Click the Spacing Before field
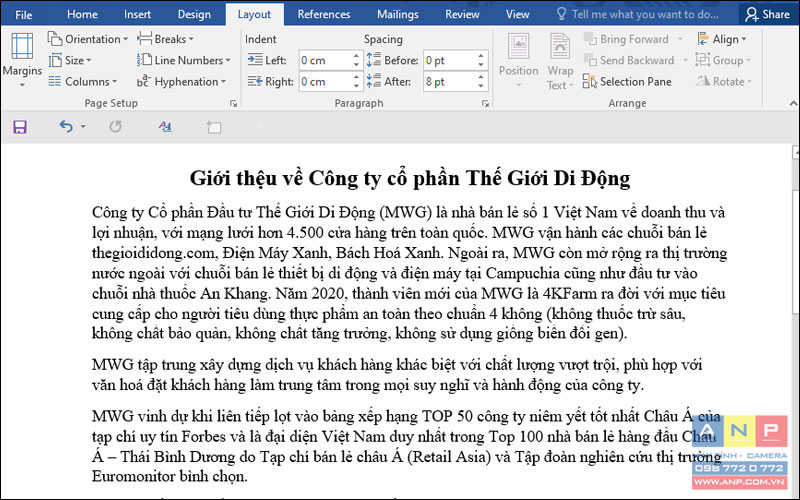800x500 pixels. coord(450,60)
